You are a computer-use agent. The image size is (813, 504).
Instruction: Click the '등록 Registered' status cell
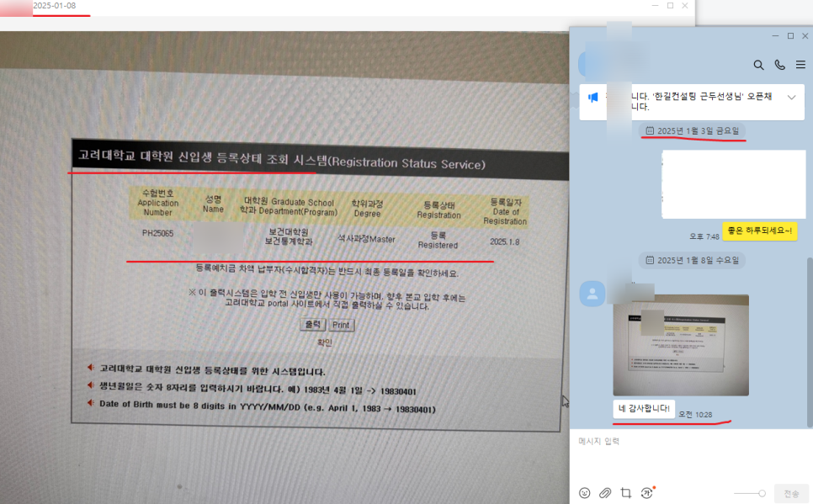pyautogui.click(x=438, y=240)
